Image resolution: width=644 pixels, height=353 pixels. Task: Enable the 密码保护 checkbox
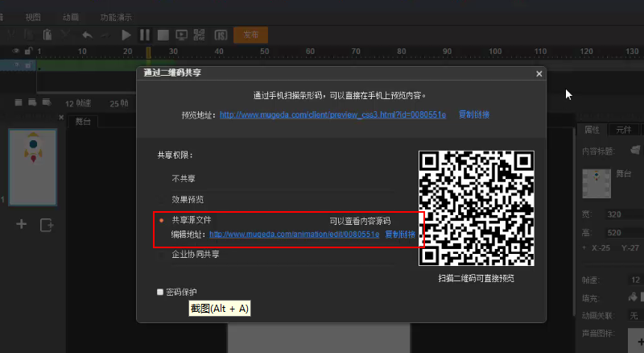pos(160,292)
